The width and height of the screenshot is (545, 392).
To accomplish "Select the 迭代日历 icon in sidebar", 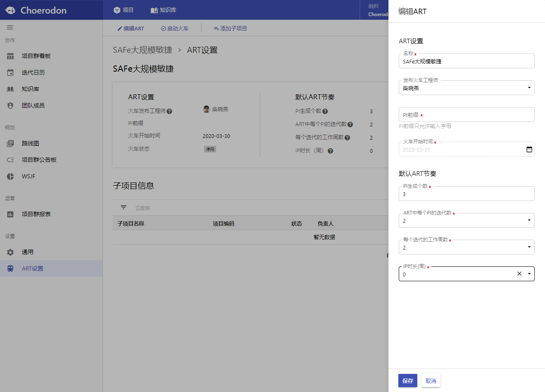I will (10, 72).
